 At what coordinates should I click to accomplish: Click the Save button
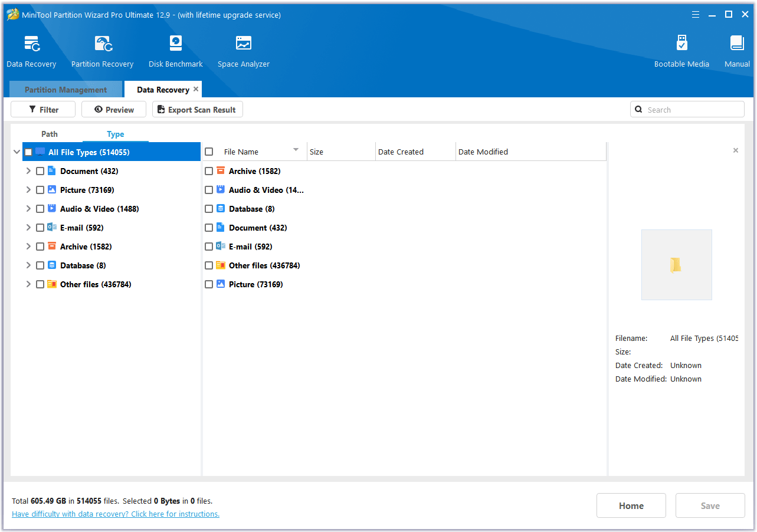[710, 505]
